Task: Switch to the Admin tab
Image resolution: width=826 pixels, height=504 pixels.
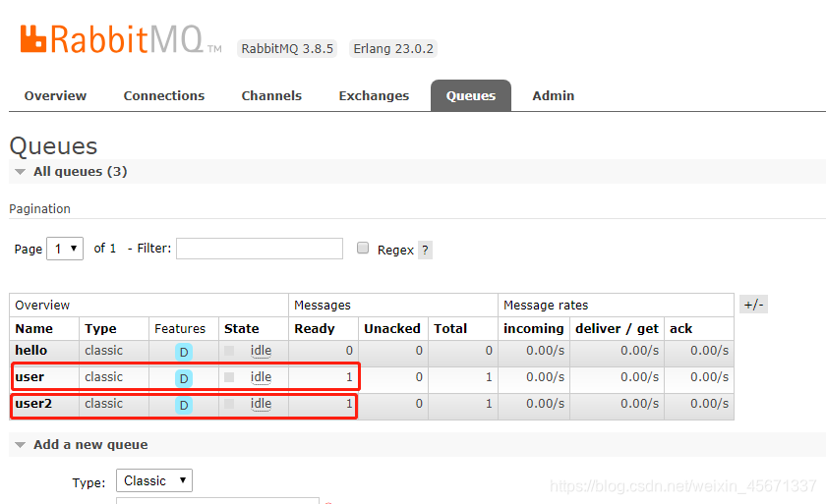Action: click(x=553, y=95)
